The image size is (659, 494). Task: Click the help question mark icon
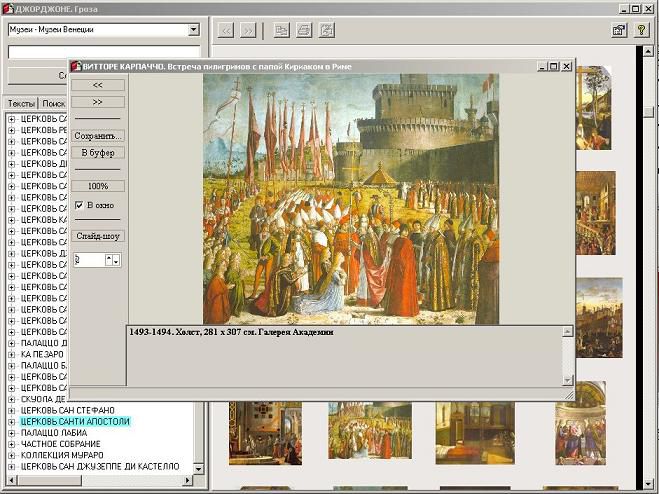point(641,30)
